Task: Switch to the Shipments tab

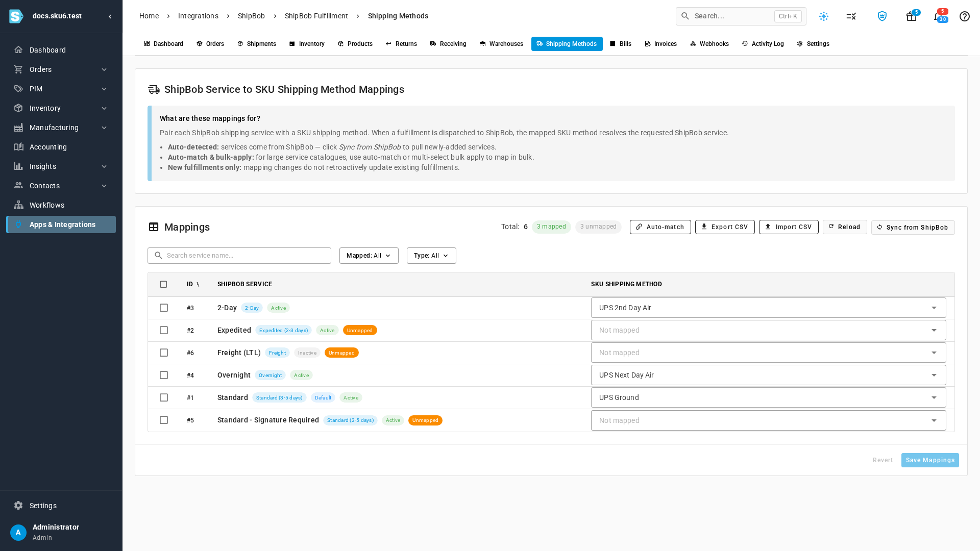Action: [x=257, y=44]
